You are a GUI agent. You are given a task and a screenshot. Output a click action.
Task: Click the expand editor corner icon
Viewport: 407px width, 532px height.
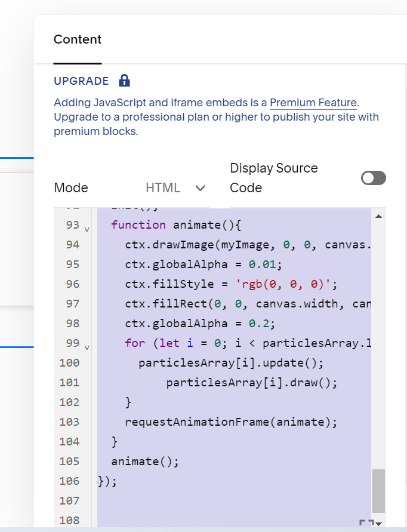point(366,522)
